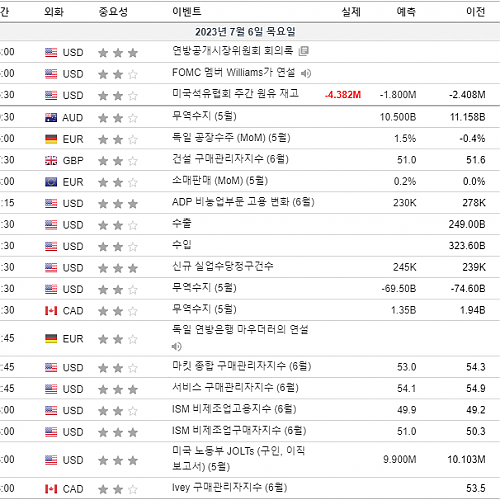Viewport: 500px width, 500px height.
Task: Open 서비스 구매관리자지수 (6월) event
Action: tap(235, 388)
